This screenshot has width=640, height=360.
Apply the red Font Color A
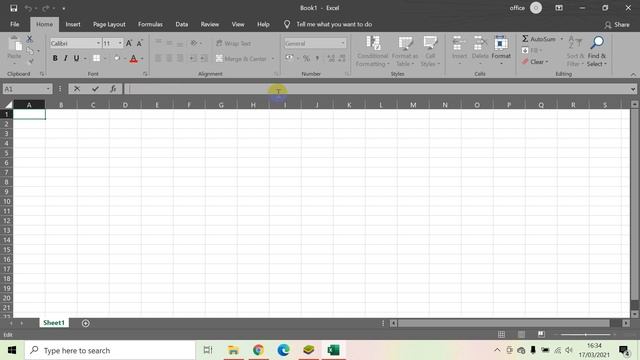133,59
